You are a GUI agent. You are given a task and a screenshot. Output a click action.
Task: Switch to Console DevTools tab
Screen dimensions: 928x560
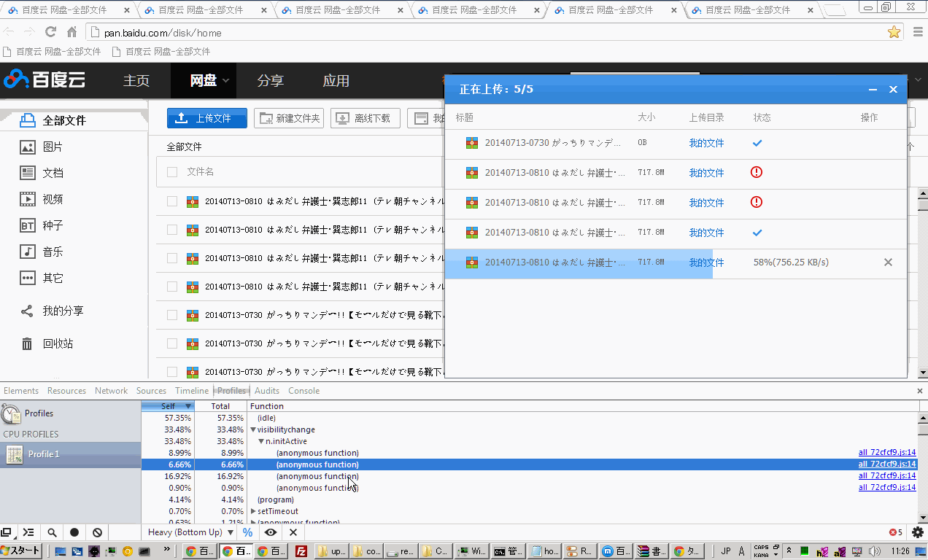303,391
